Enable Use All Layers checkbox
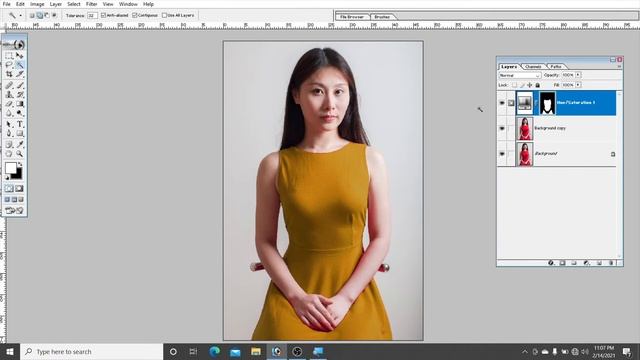640x360 pixels. click(164, 15)
